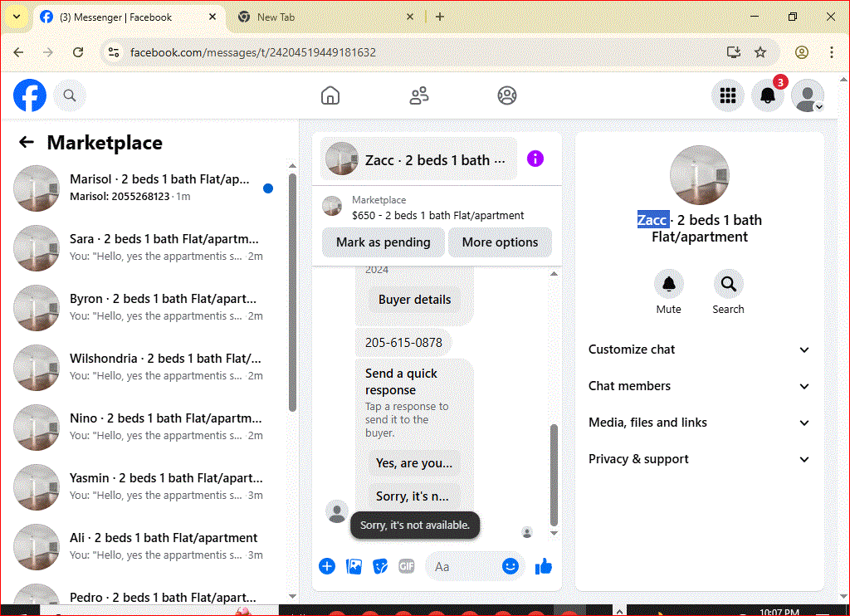
Task: Bookmark this page with star icon
Action: pyautogui.click(x=760, y=52)
